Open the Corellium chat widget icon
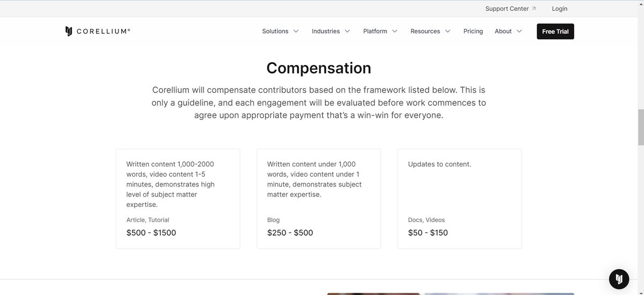Viewport: 644px width, 295px height. coord(619,279)
